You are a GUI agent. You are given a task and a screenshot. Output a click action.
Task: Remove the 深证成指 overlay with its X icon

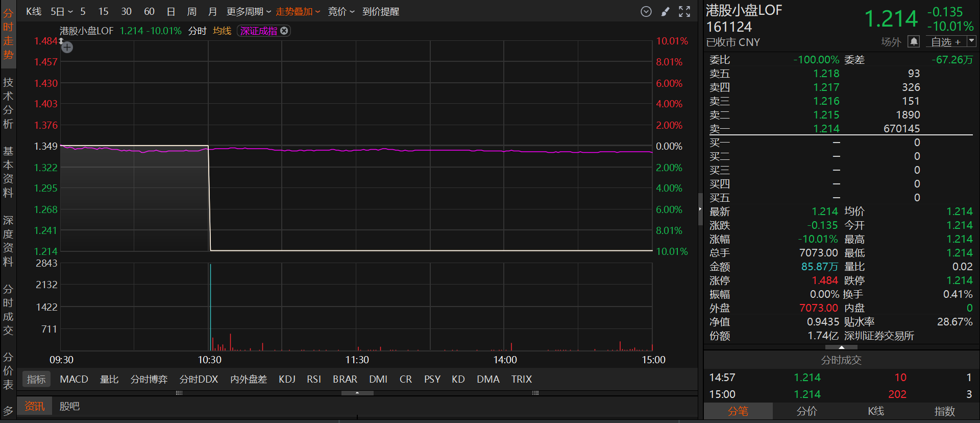click(x=284, y=31)
